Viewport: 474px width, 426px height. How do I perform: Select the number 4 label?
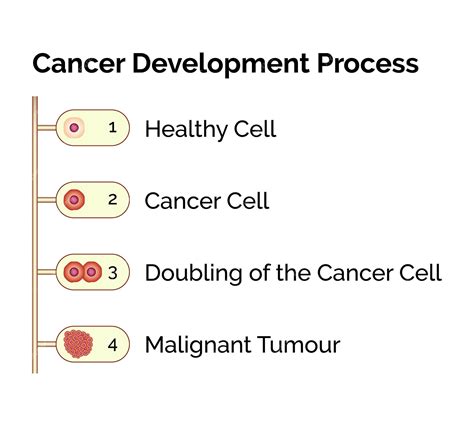113,345
